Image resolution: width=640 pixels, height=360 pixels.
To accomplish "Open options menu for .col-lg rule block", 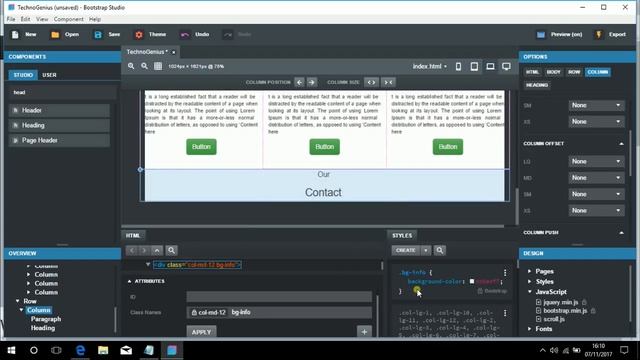I will click(505, 313).
